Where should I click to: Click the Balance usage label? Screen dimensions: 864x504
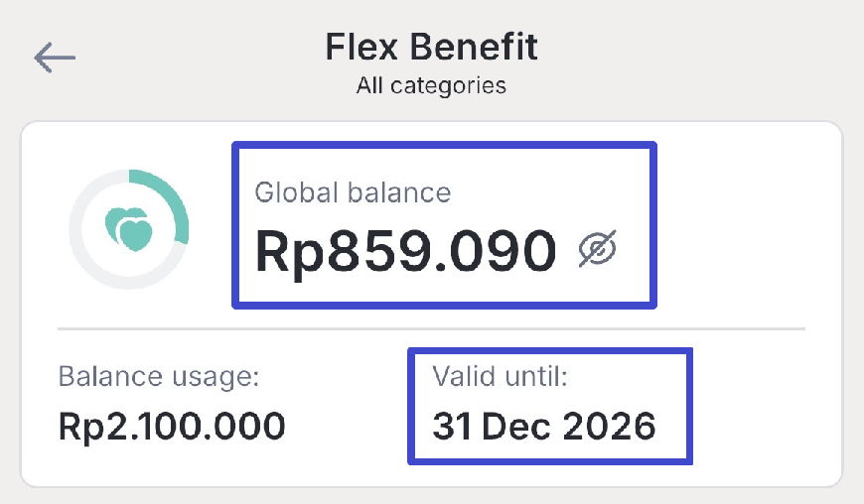(159, 377)
